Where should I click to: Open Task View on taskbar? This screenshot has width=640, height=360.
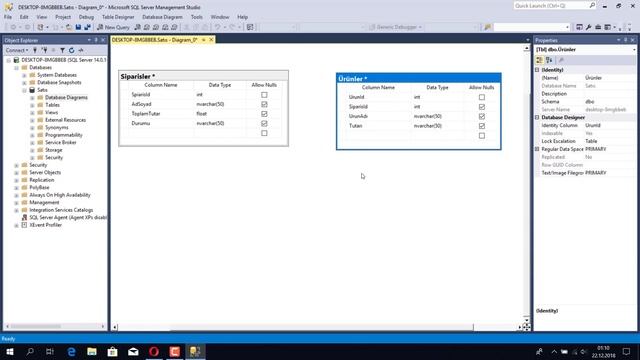(x=50, y=351)
